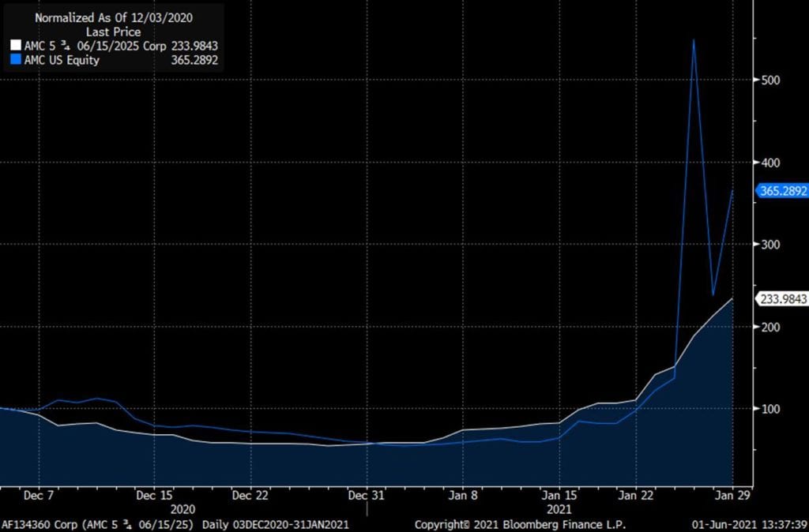Click the 'Dec 15' date on the x-axis
The image size is (809, 532).
[154, 496]
